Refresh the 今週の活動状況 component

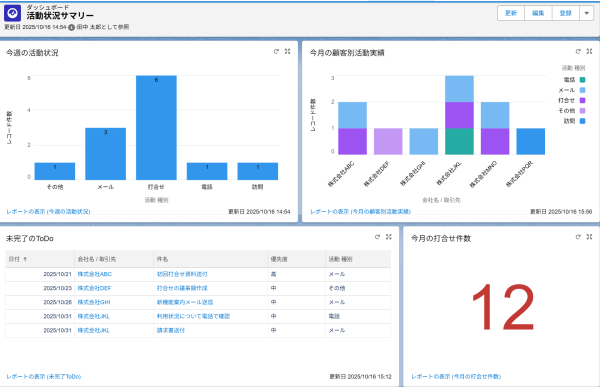point(276,51)
